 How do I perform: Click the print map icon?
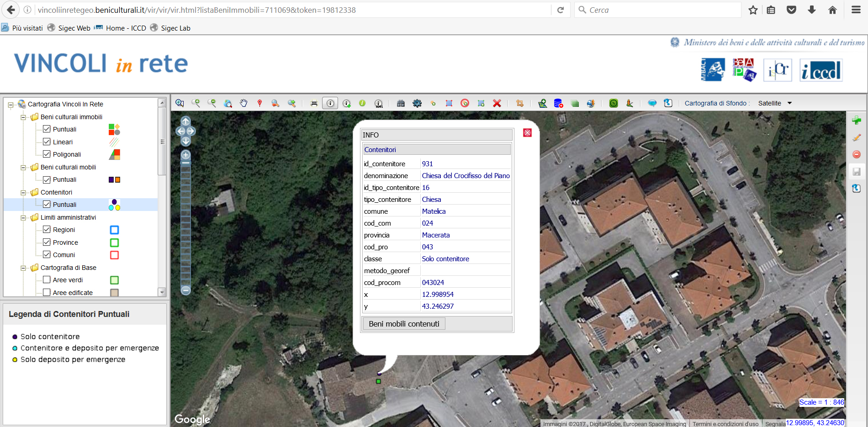[x=314, y=103]
